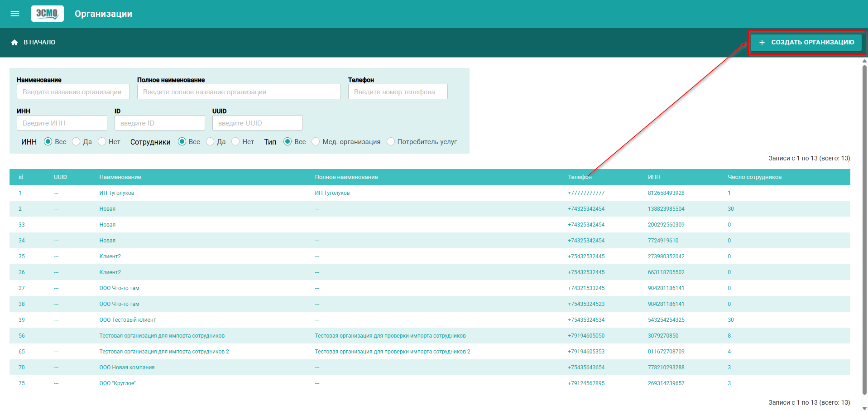
Task: Sort by the id column header
Action: (x=21, y=177)
